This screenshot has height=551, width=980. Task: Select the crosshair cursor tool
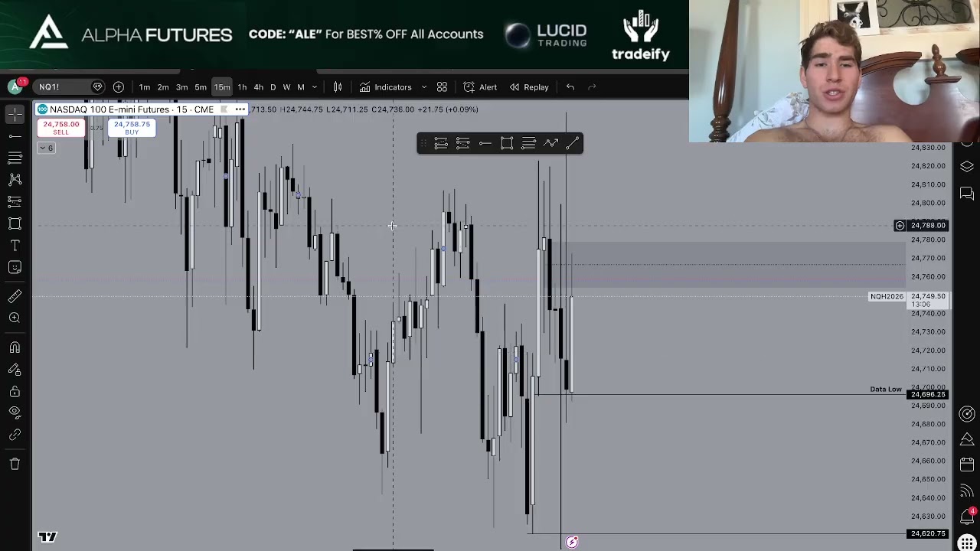[x=15, y=115]
